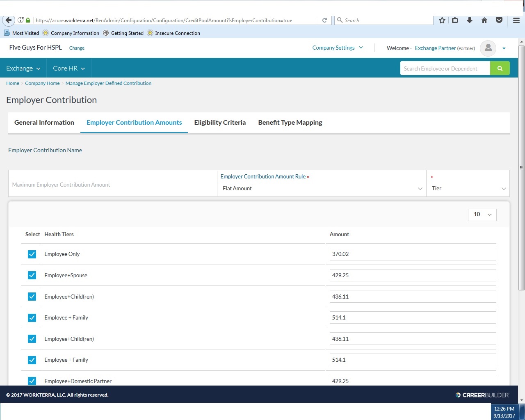Open the Pocket icon in toolbar
The image size is (525, 420).
(x=499, y=20)
